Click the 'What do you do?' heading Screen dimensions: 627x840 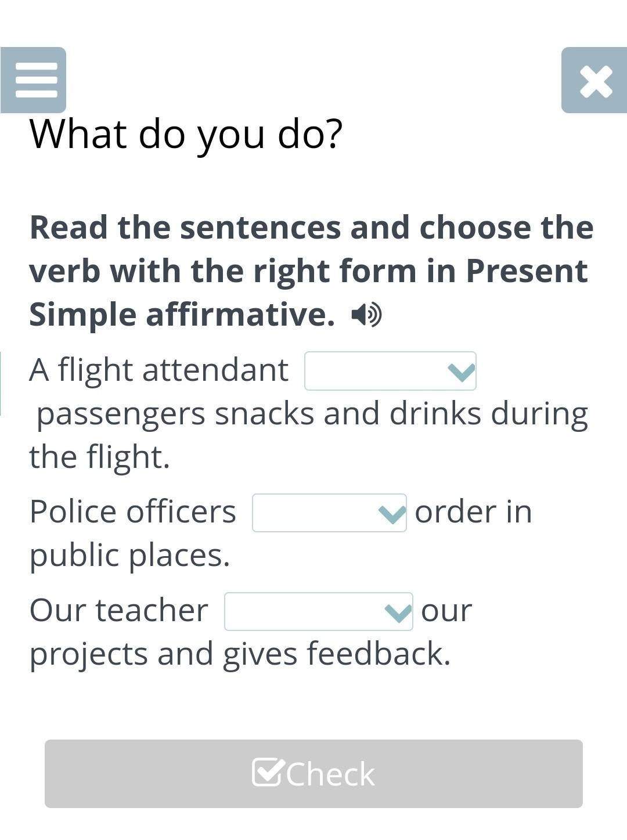pyautogui.click(x=186, y=134)
